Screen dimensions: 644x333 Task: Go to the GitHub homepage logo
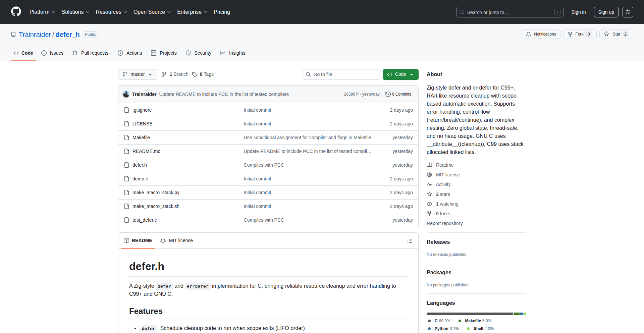coord(16,12)
